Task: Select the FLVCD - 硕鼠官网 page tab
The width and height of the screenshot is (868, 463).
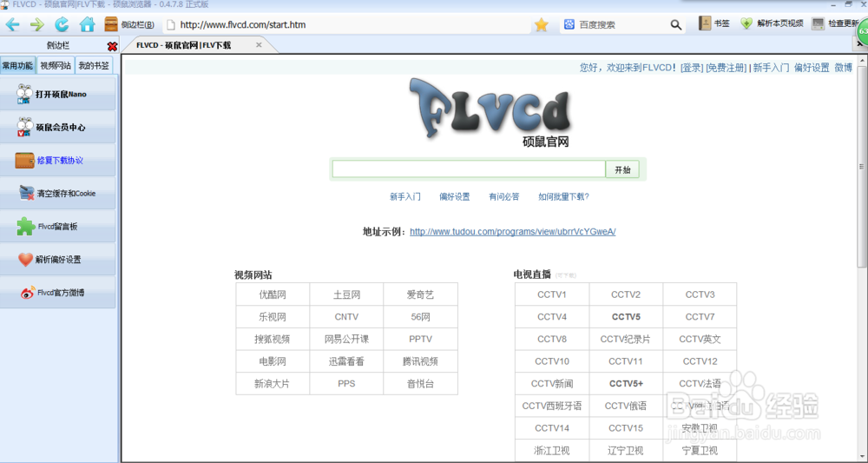Action: 184,45
